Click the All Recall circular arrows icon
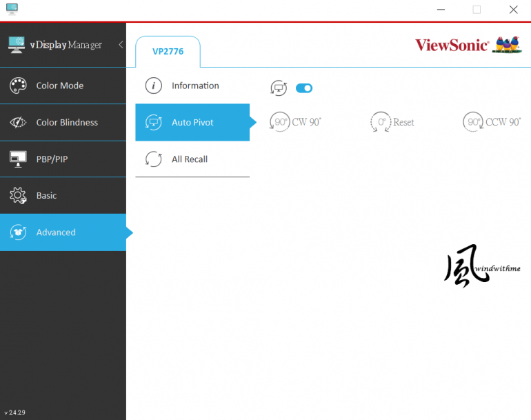531x420 pixels. [153, 159]
